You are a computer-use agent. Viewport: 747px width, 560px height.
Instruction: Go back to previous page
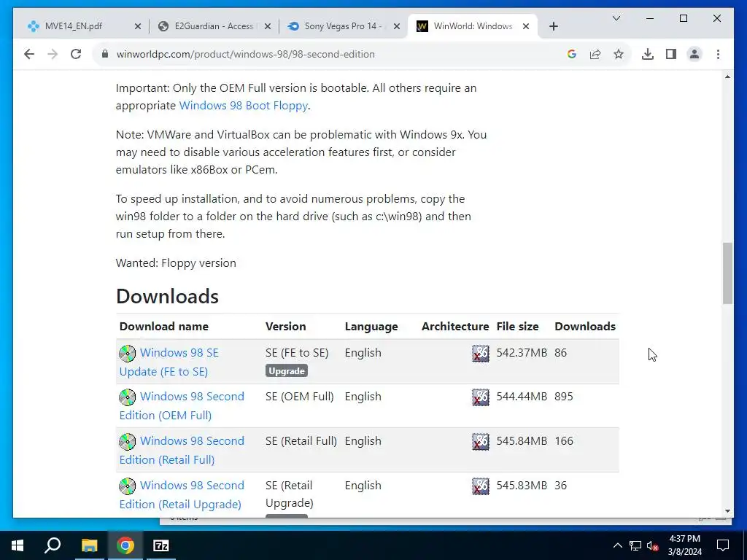(x=29, y=54)
